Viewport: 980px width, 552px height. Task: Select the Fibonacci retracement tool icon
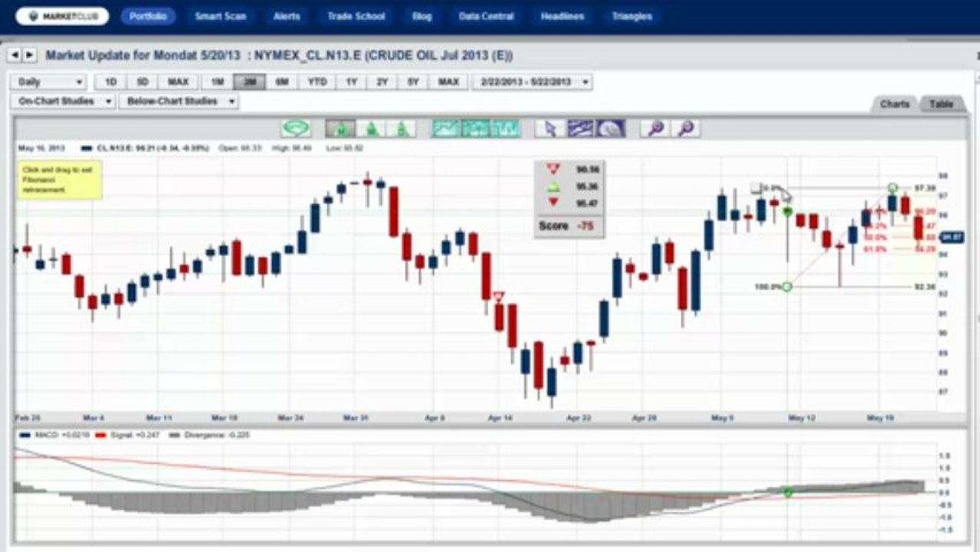coord(611,128)
